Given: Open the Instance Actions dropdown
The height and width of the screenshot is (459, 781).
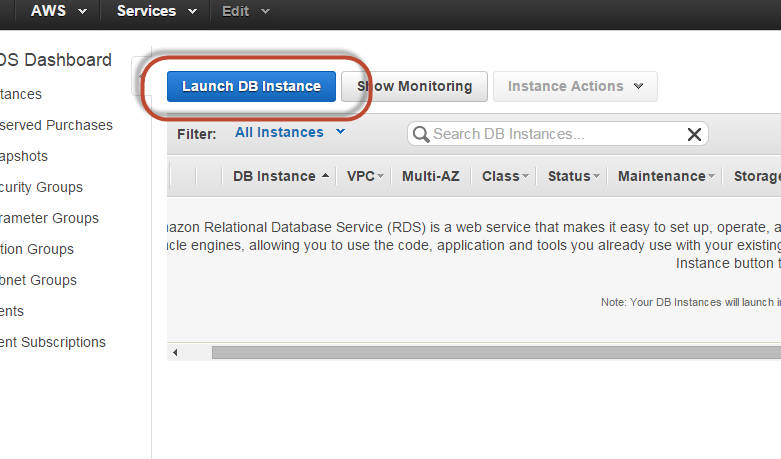Looking at the screenshot, I should pyautogui.click(x=575, y=87).
